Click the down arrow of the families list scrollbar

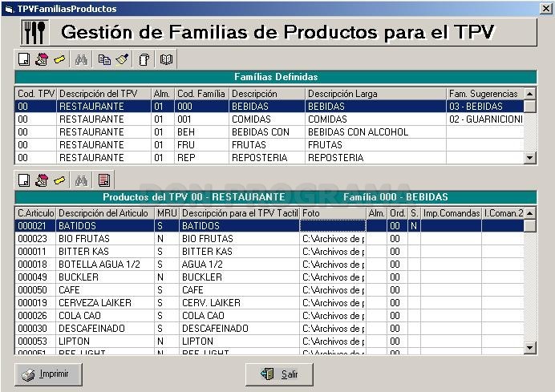529,157
